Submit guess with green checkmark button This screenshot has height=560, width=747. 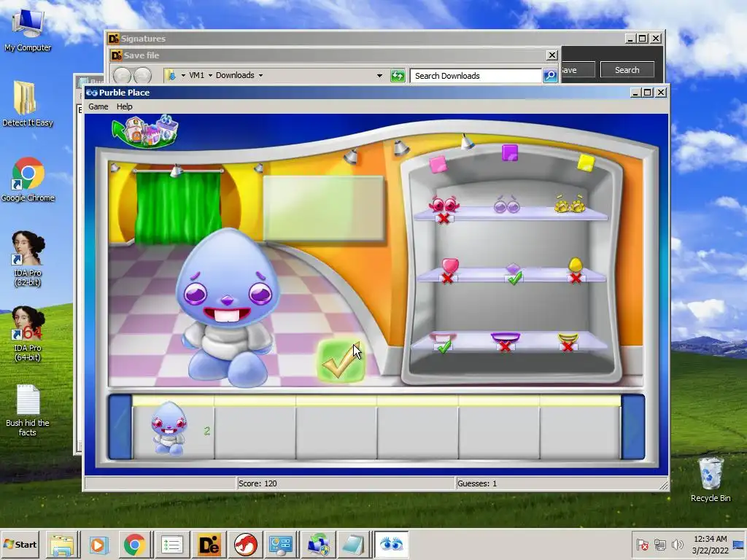[x=341, y=362]
